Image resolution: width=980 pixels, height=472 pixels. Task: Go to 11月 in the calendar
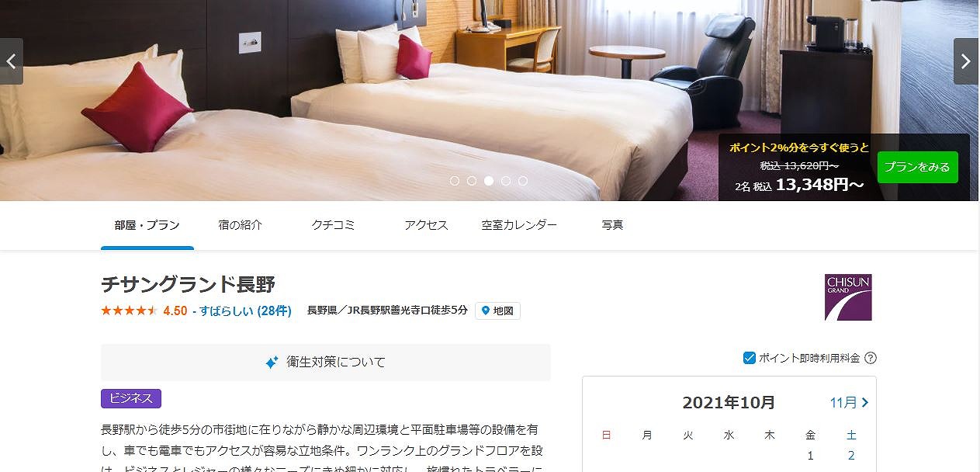[849, 402]
